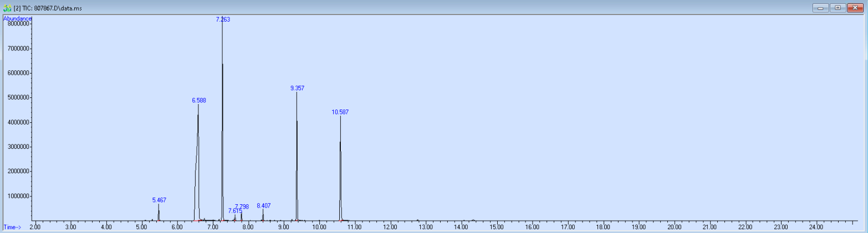
Task: Click the 2000000 y-axis tick value
Action: coord(18,172)
